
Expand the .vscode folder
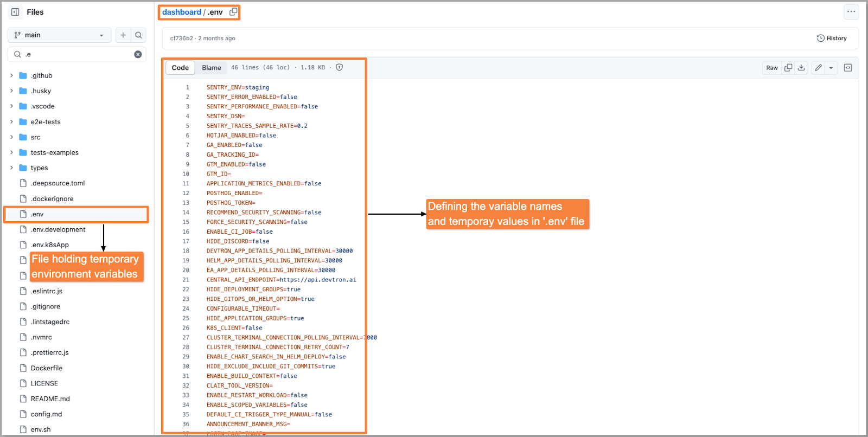[11, 106]
